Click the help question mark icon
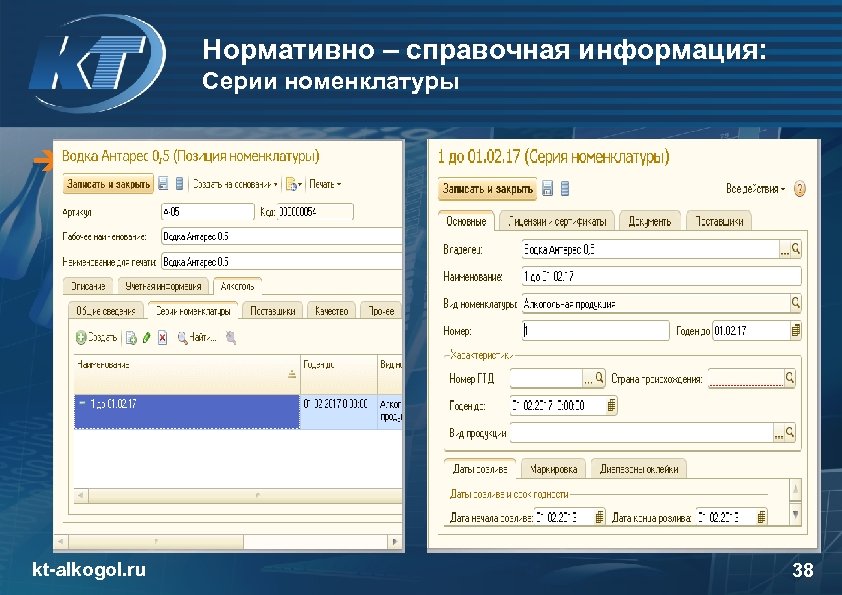Viewport: 842px width, 595px height. pos(800,189)
